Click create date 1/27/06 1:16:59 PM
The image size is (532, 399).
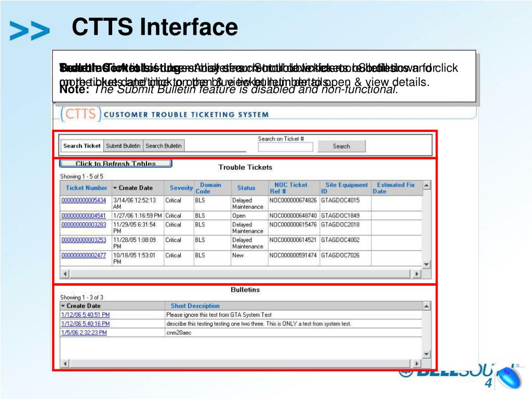coord(137,216)
